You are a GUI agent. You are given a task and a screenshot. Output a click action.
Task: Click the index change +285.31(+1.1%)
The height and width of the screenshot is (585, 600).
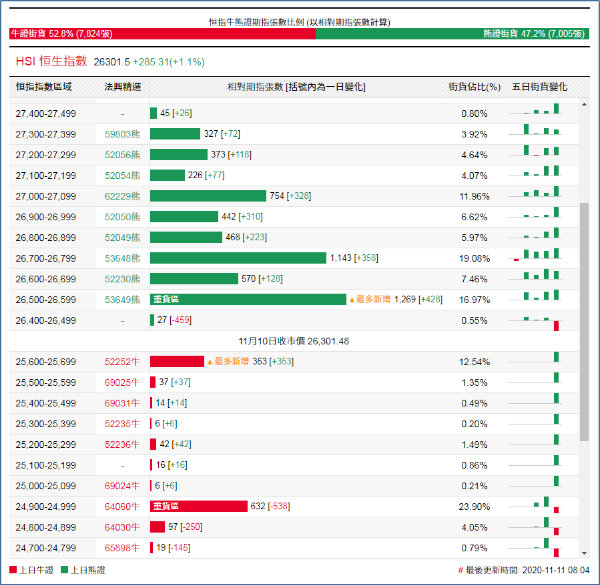pos(169,62)
